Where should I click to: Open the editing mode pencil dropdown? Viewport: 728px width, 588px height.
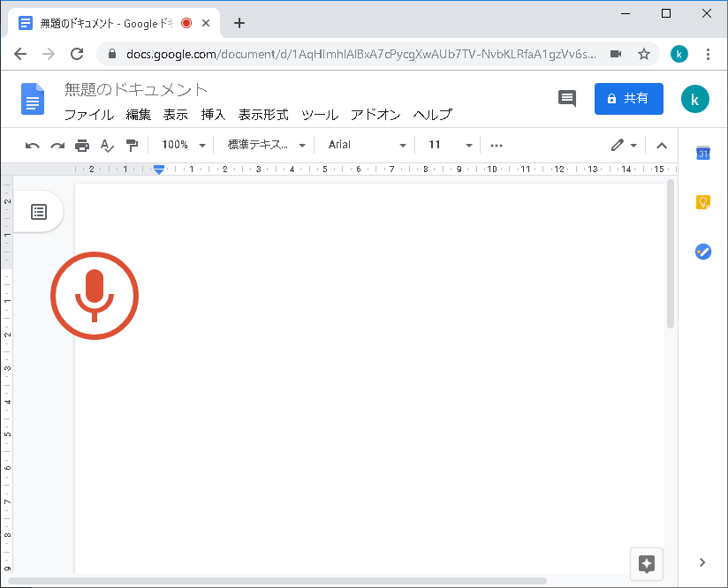(x=624, y=145)
